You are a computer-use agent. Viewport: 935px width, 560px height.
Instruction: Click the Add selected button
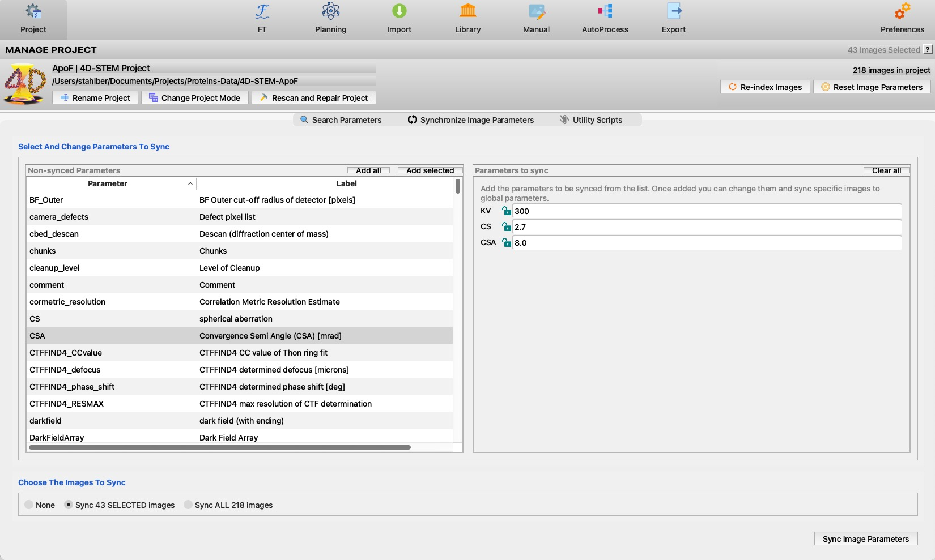pos(430,170)
